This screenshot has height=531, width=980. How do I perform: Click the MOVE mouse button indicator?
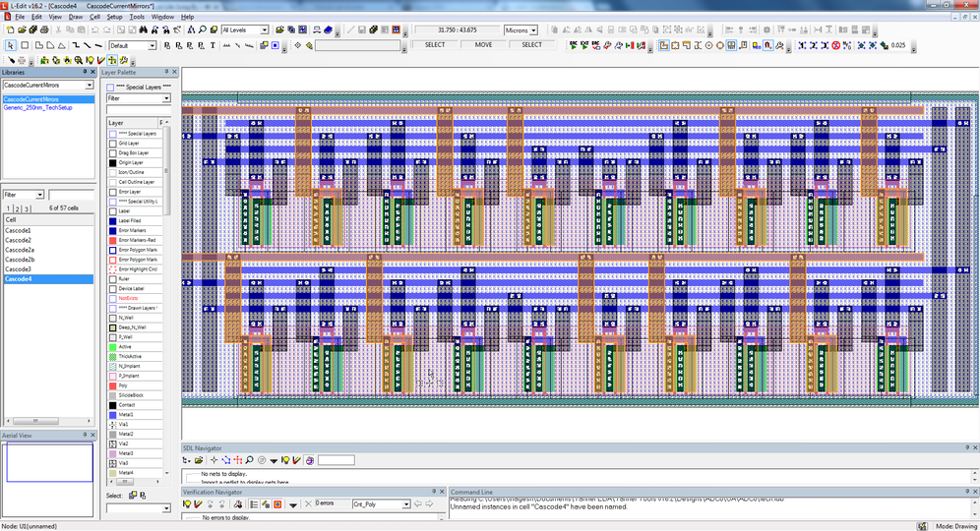click(483, 45)
